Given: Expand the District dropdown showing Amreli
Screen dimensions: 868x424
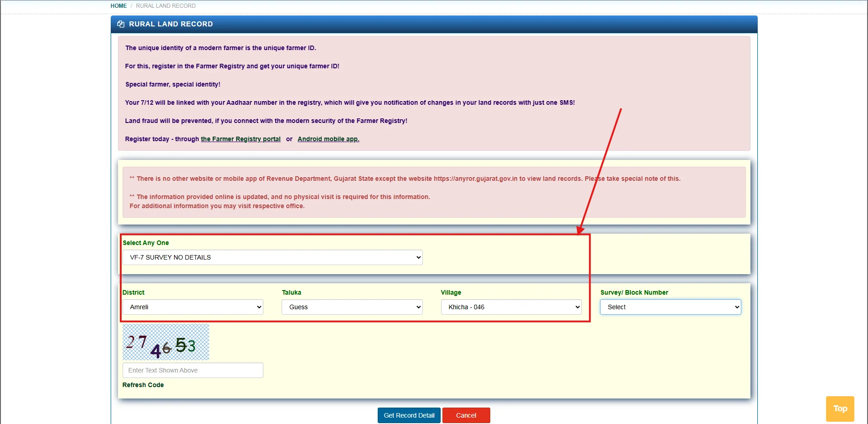Looking at the screenshot, I should [193, 307].
